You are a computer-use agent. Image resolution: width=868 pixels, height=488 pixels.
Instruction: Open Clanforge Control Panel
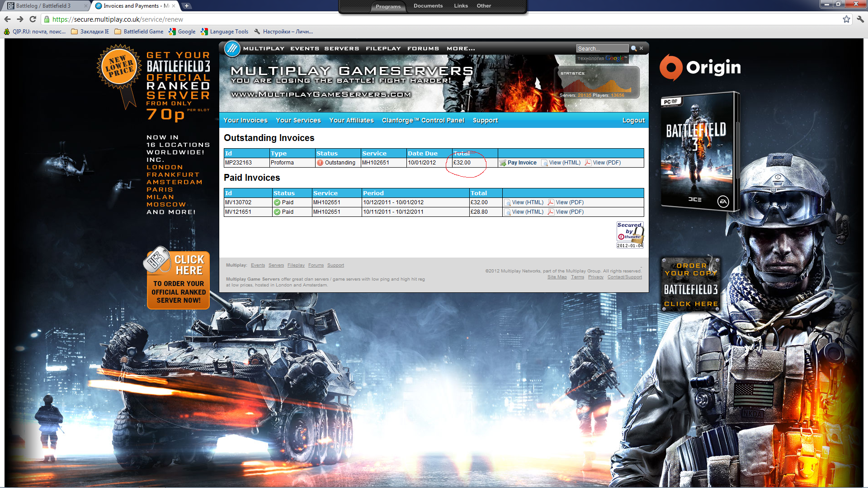click(423, 120)
